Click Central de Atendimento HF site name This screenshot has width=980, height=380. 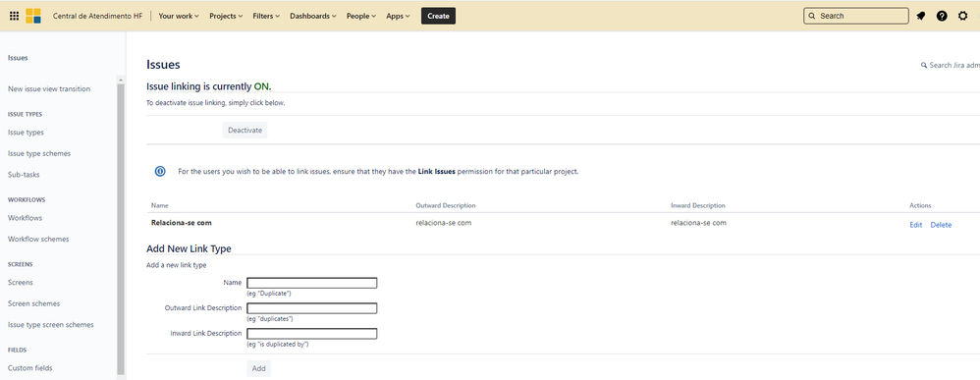[97, 17]
